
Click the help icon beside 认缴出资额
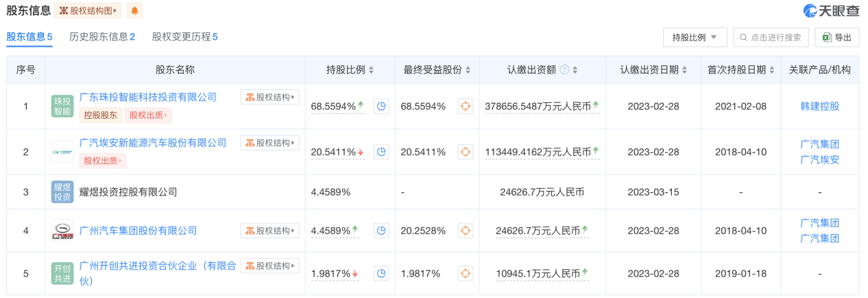tap(564, 70)
